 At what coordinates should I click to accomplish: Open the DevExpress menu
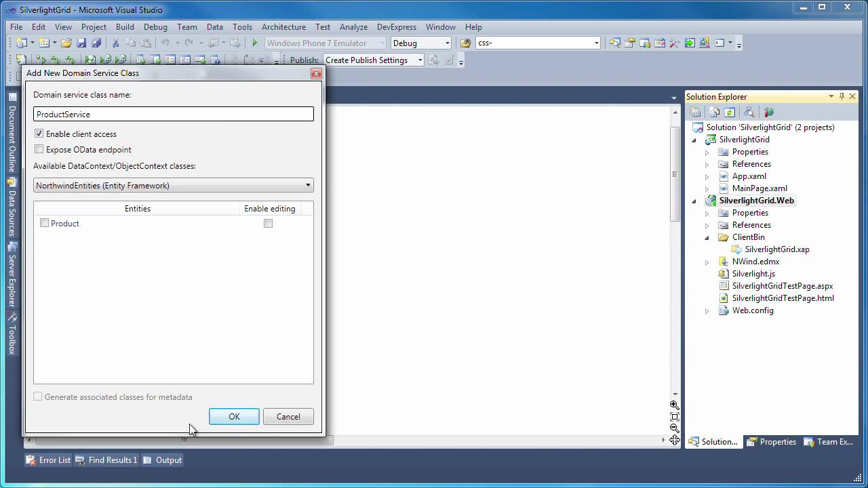click(397, 27)
